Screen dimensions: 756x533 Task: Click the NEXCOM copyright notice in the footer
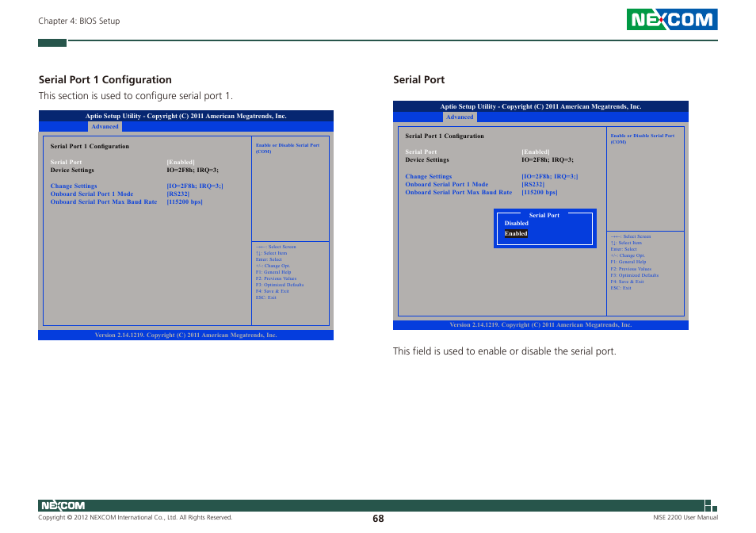tap(135, 517)
